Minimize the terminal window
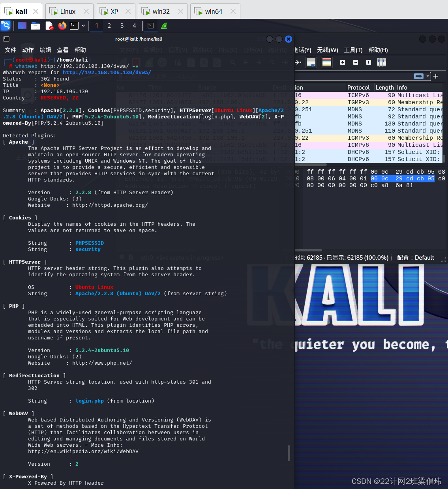The image size is (448, 489). [270, 39]
